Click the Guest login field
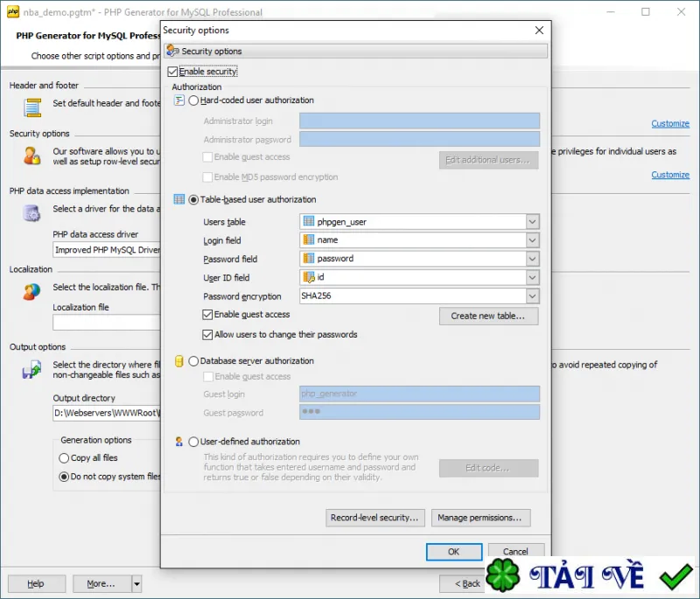The image size is (700, 599). [419, 394]
